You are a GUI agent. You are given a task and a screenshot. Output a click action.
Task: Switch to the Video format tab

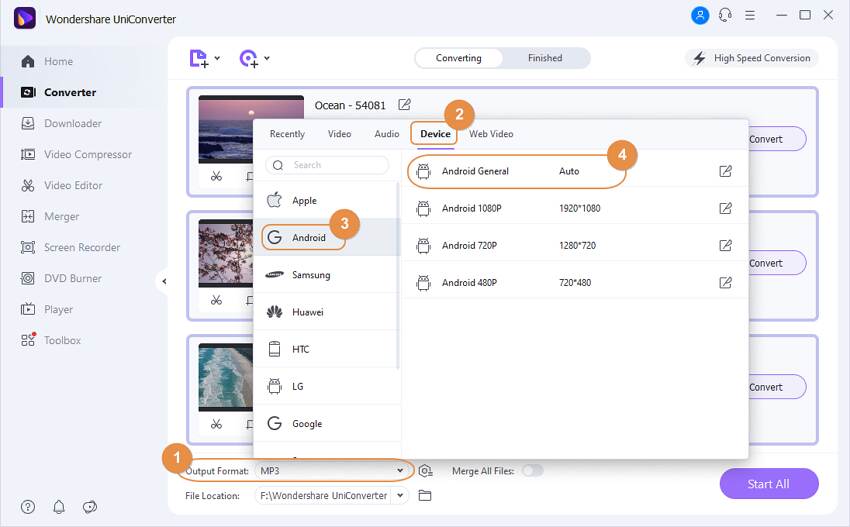tap(339, 134)
